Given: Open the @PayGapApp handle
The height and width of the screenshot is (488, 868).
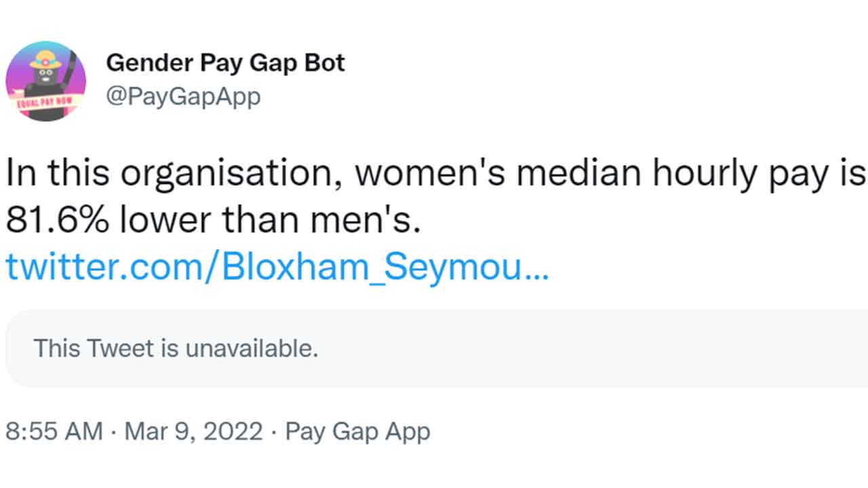Looking at the screenshot, I should point(183,96).
